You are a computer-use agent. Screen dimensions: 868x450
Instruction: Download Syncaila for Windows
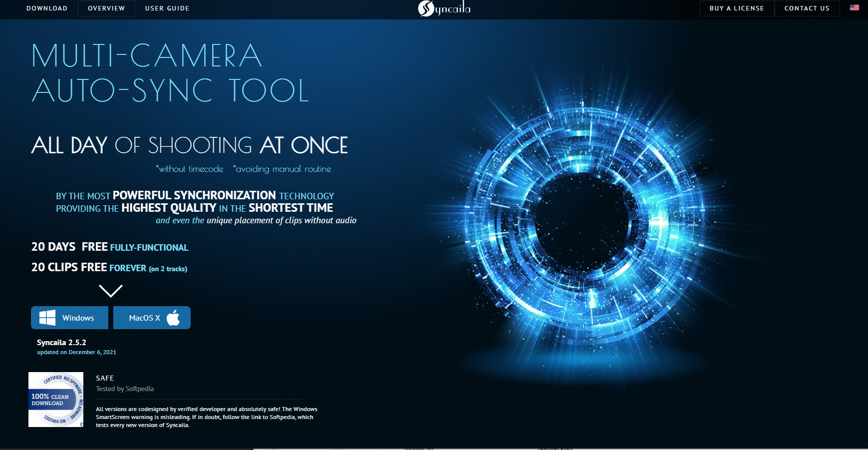click(69, 318)
